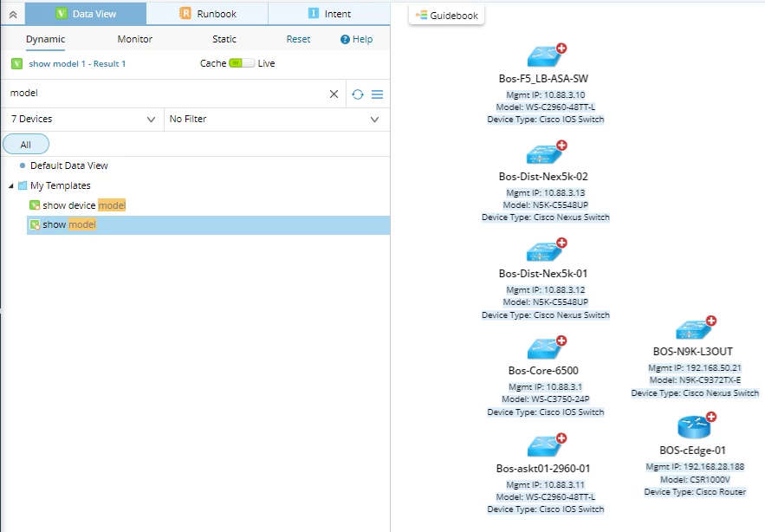Click 'Mgmt IP: 10.88.3.13' text
The image size is (765, 532).
point(546,193)
